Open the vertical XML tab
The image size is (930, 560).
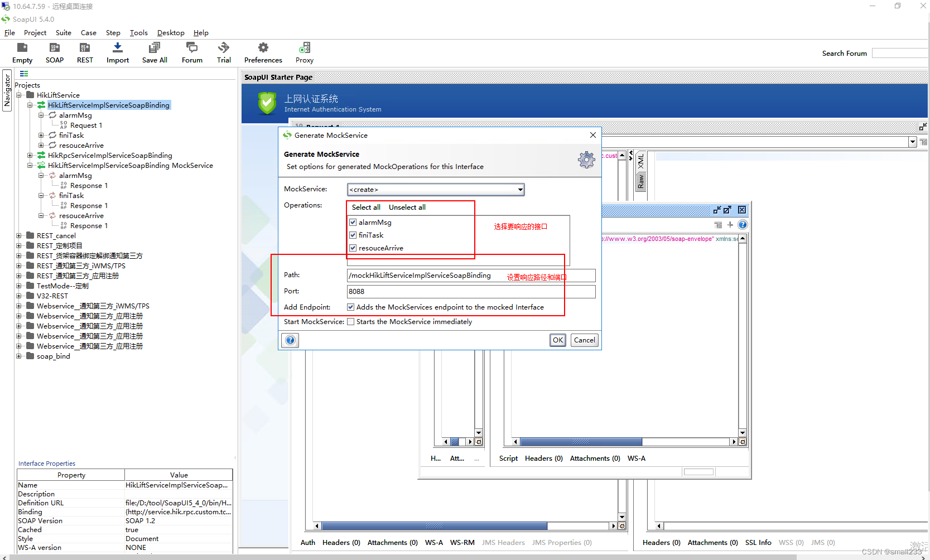(641, 161)
